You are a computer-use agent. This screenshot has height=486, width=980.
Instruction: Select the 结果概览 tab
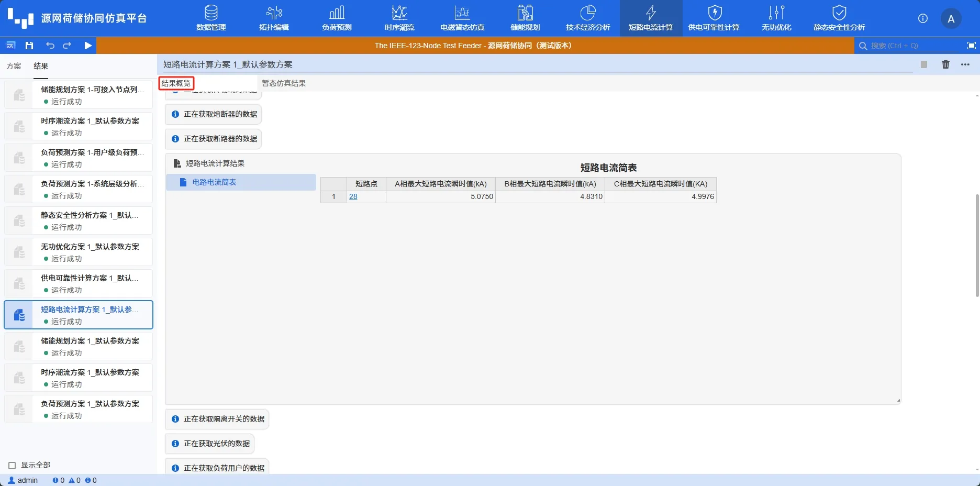coord(176,83)
